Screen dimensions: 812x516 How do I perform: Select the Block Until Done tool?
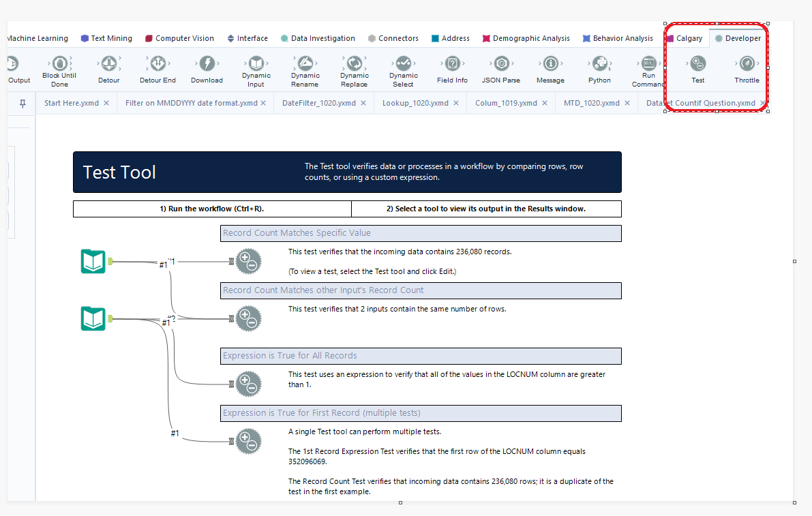click(x=59, y=65)
